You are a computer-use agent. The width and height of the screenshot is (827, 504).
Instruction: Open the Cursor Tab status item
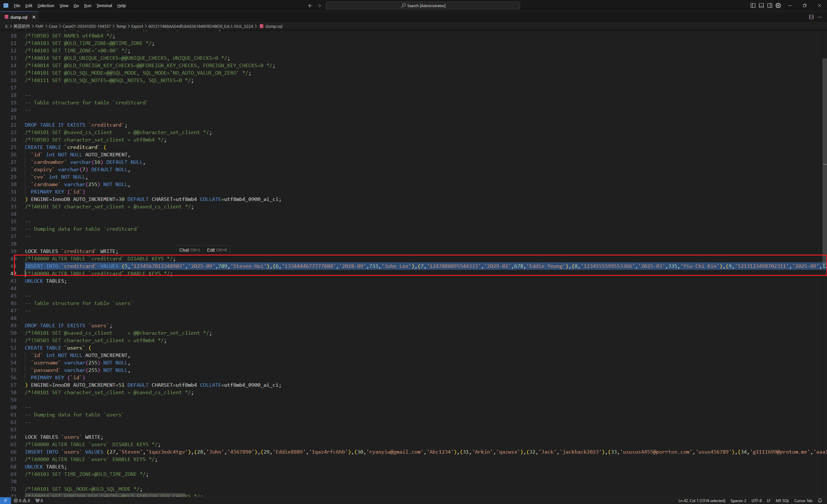tap(803, 500)
